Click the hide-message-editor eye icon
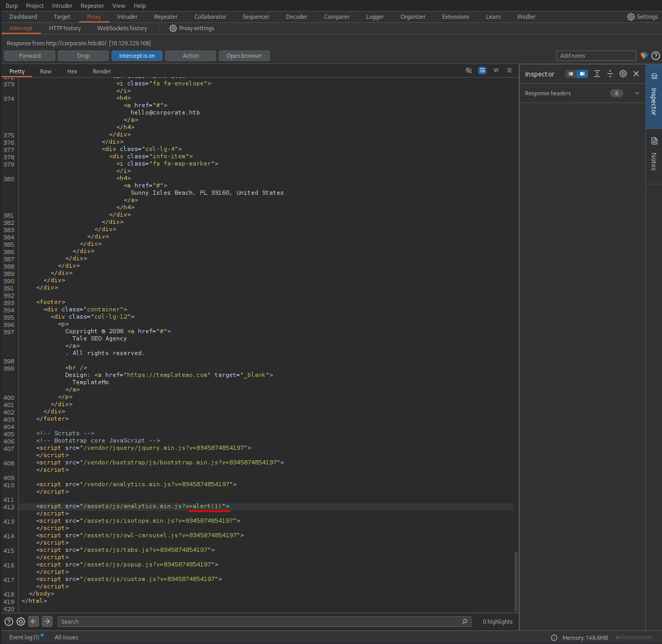 tap(468, 70)
